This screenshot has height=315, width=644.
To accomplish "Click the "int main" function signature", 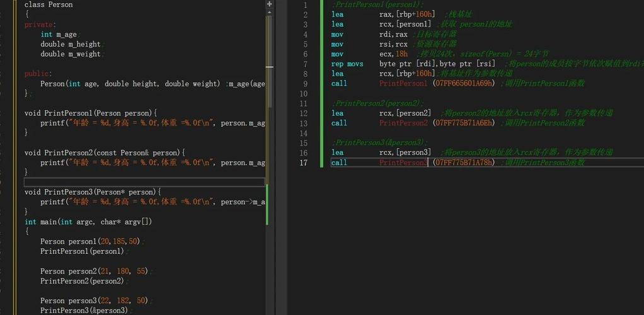I will click(88, 222).
